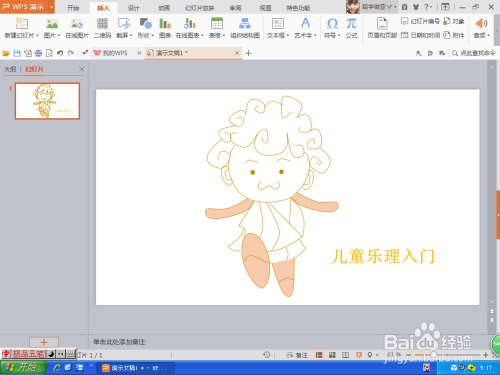Switch the side panel to 幻灯片 (Slides)
This screenshot has height=375, width=500.
pos(34,69)
